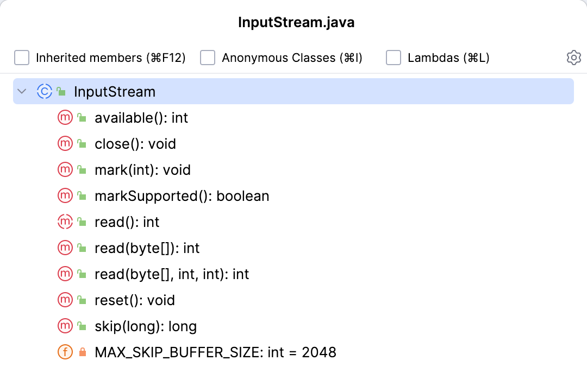Click the field icon beside MAX_SKIP_BUFFER_SIZE
The height and width of the screenshot is (392, 587).
pyautogui.click(x=65, y=352)
